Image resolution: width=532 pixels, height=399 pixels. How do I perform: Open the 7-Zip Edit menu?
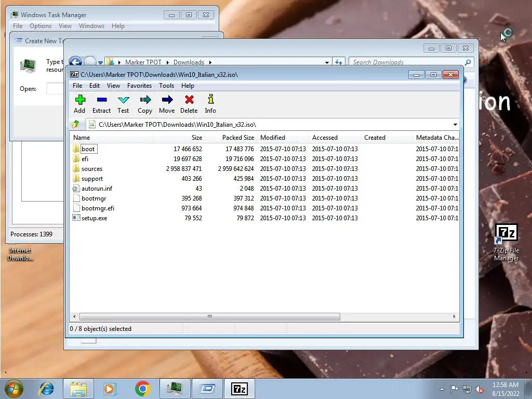[x=95, y=86]
